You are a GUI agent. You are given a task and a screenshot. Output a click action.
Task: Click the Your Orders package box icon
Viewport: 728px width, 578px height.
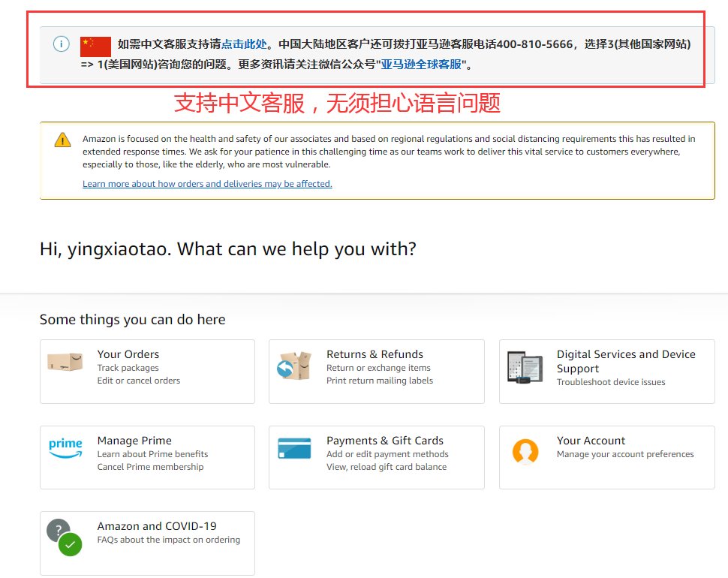click(65, 362)
